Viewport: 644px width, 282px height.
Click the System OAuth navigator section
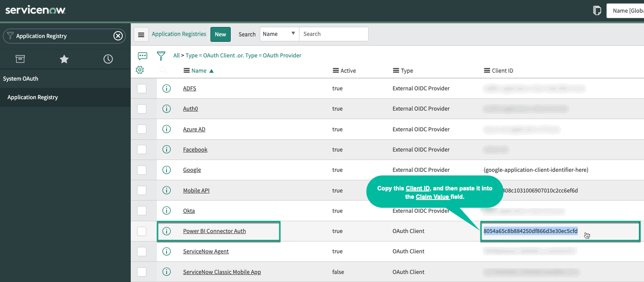click(21, 79)
